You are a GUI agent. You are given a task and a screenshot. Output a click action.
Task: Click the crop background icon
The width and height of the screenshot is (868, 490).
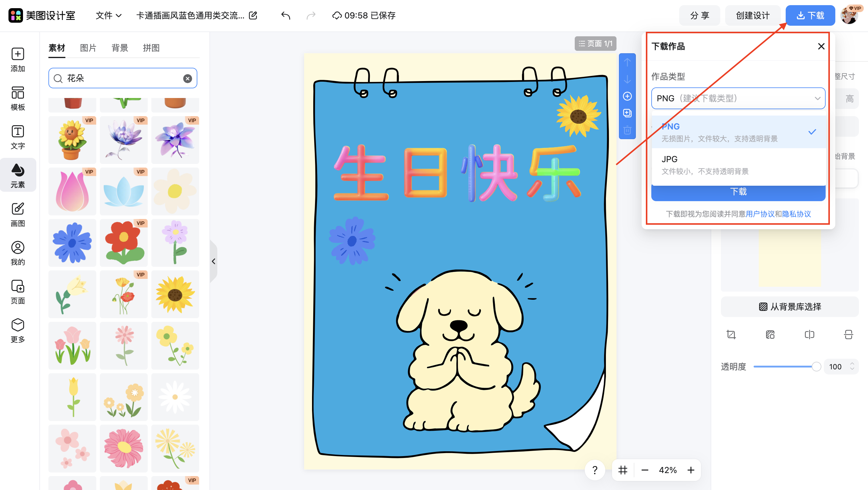point(731,335)
